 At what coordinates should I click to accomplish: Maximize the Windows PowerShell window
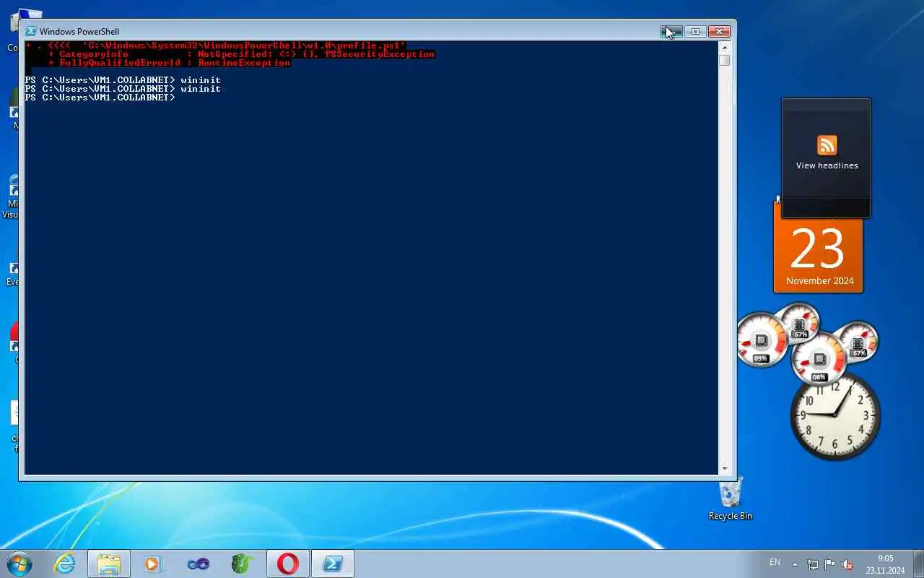695,31
